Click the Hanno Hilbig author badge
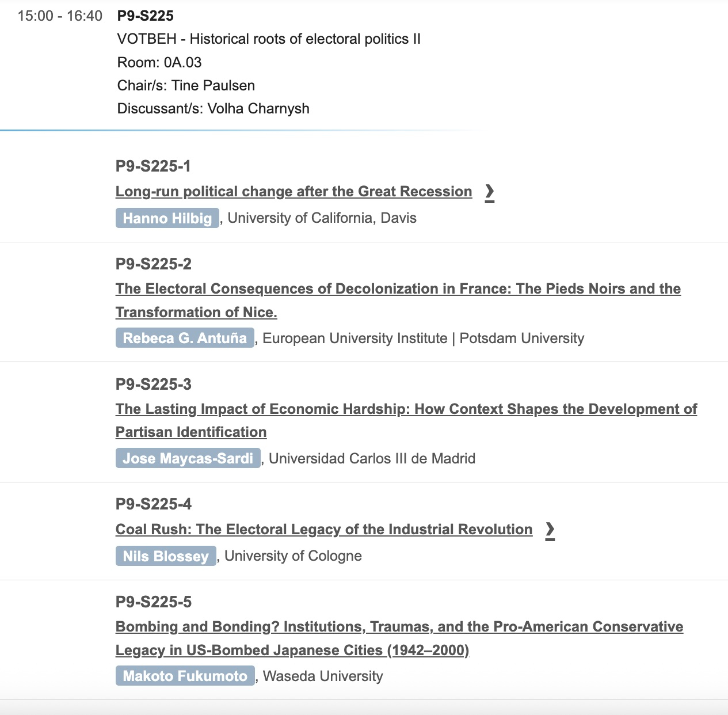728x715 pixels. click(167, 218)
